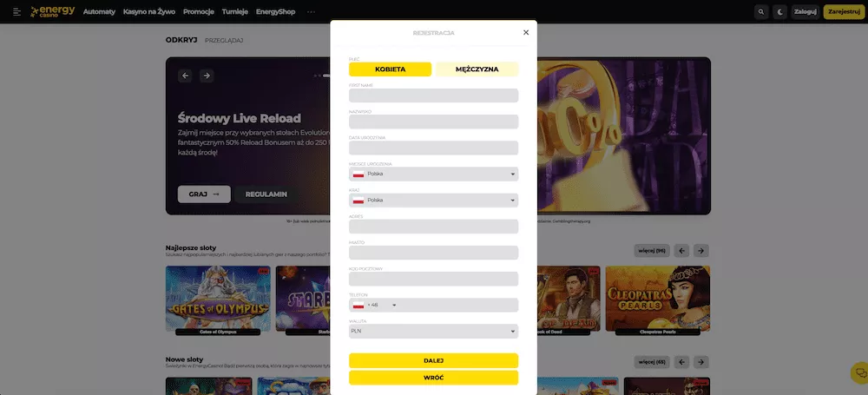Viewport: 868px width, 395px height.
Task: Open Turnieje menu item
Action: point(234,11)
